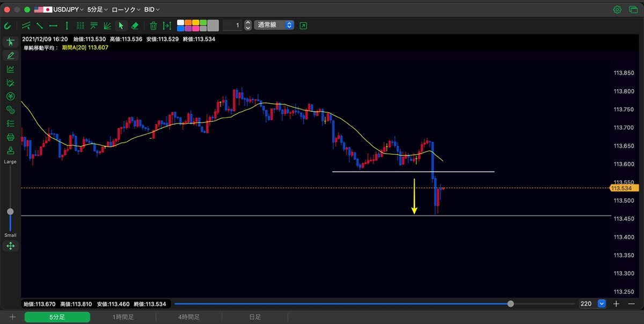Add a new tab with plus button

click(12, 318)
